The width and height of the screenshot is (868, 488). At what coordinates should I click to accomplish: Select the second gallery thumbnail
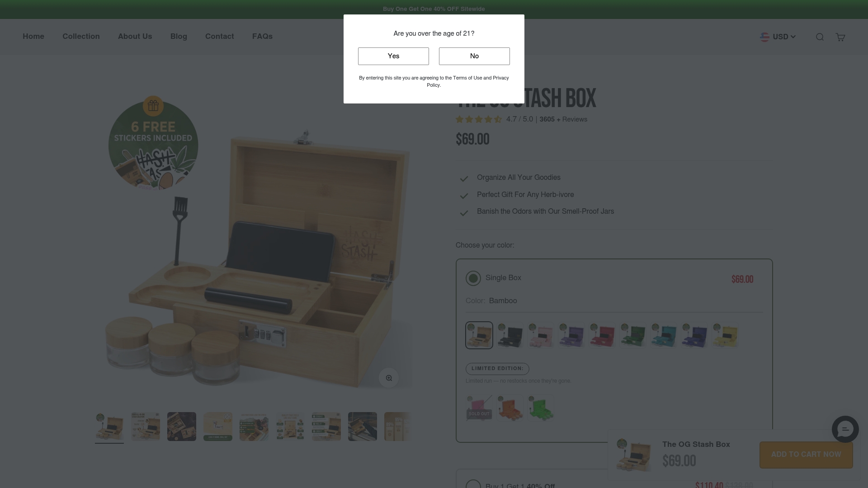[146, 427]
